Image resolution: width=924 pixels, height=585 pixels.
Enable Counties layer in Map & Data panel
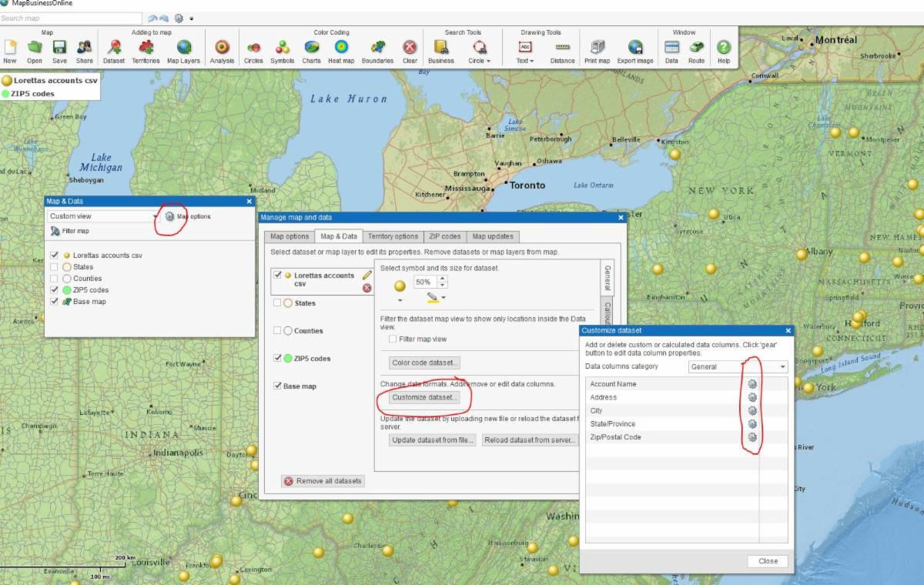click(54, 278)
